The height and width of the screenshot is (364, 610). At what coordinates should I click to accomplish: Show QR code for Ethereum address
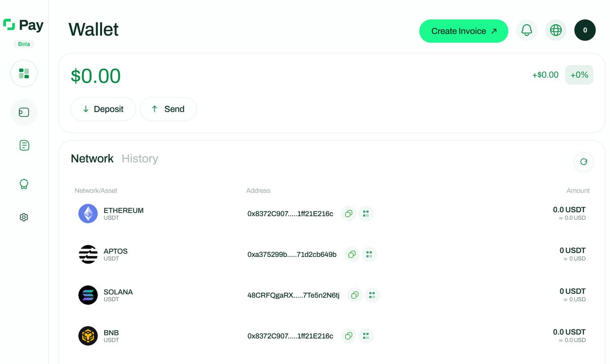click(x=366, y=214)
